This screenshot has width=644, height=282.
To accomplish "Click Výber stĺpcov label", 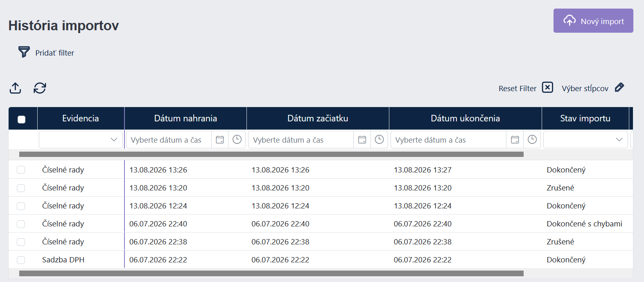I will (585, 88).
